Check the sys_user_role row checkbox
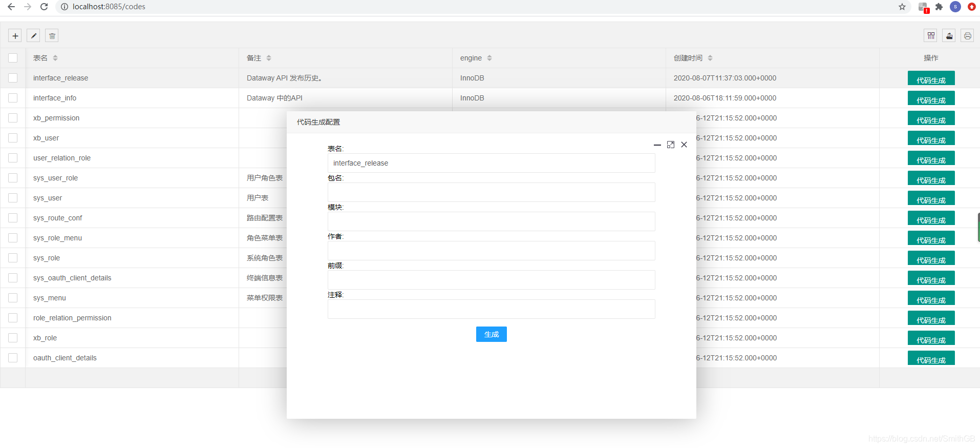Viewport: 980px width, 448px height. pyautogui.click(x=13, y=178)
